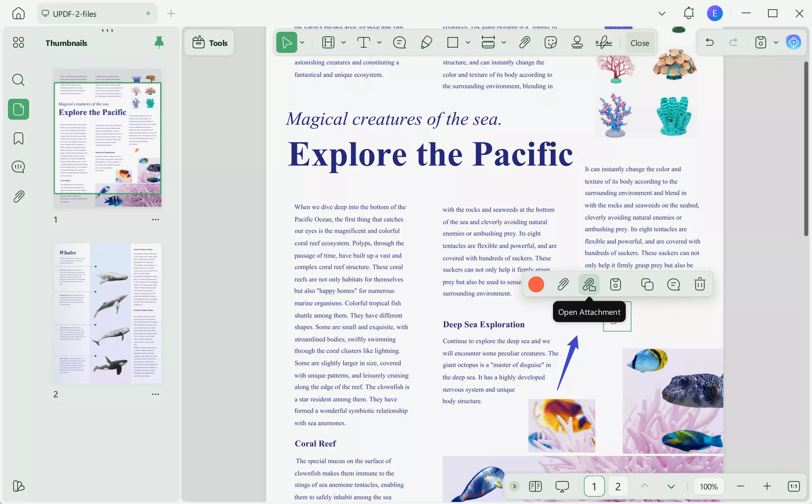Toggle the pin on Thumbnails panel
The image size is (812, 504).
coord(159,42)
